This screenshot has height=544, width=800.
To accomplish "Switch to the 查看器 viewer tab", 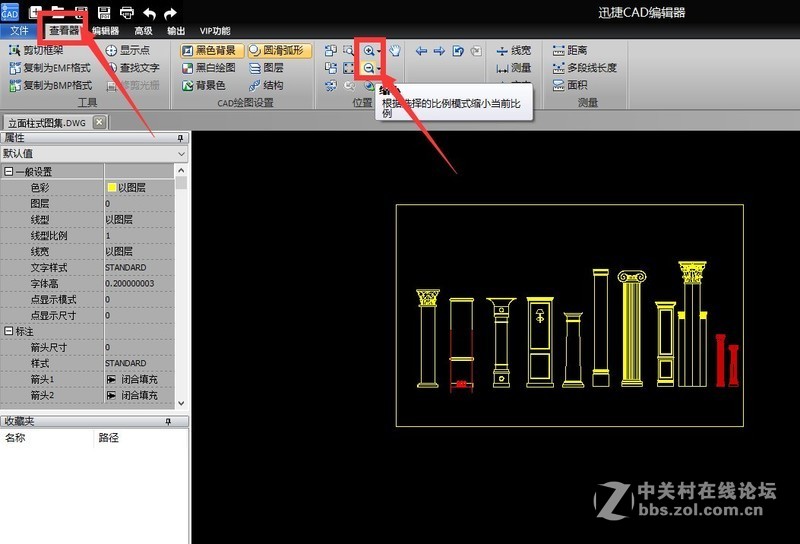I will click(64, 31).
